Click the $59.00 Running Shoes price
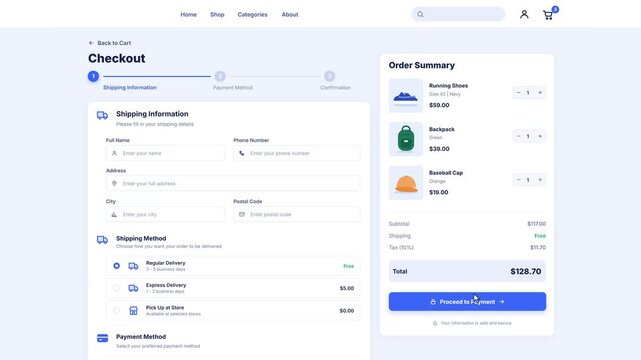Image resolution: width=641 pixels, height=360 pixels. coord(439,105)
